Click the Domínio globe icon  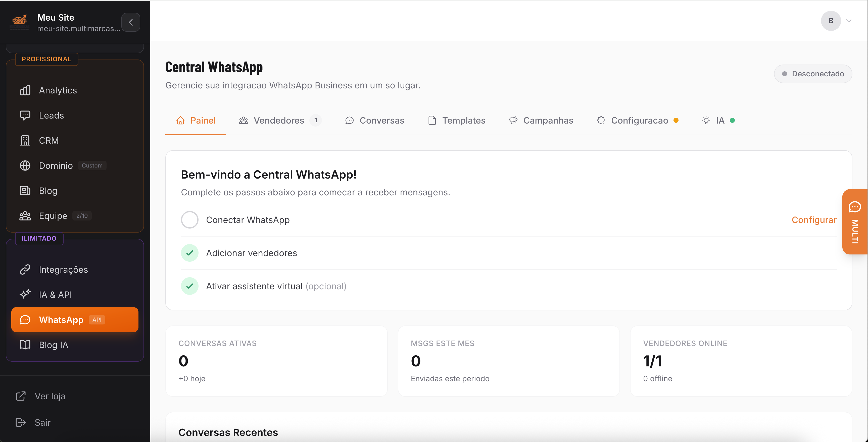(x=25, y=165)
